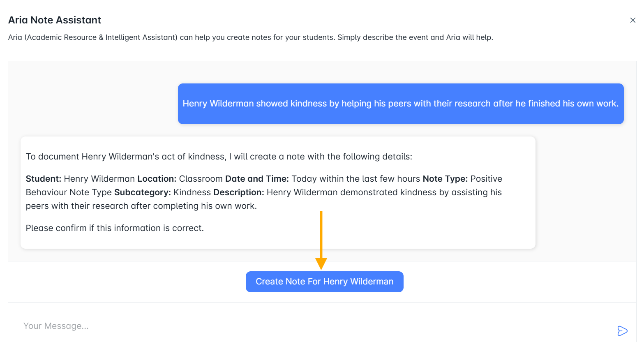Click the bold Subcategory: label
The width and height of the screenshot is (644, 342).
[x=143, y=192]
